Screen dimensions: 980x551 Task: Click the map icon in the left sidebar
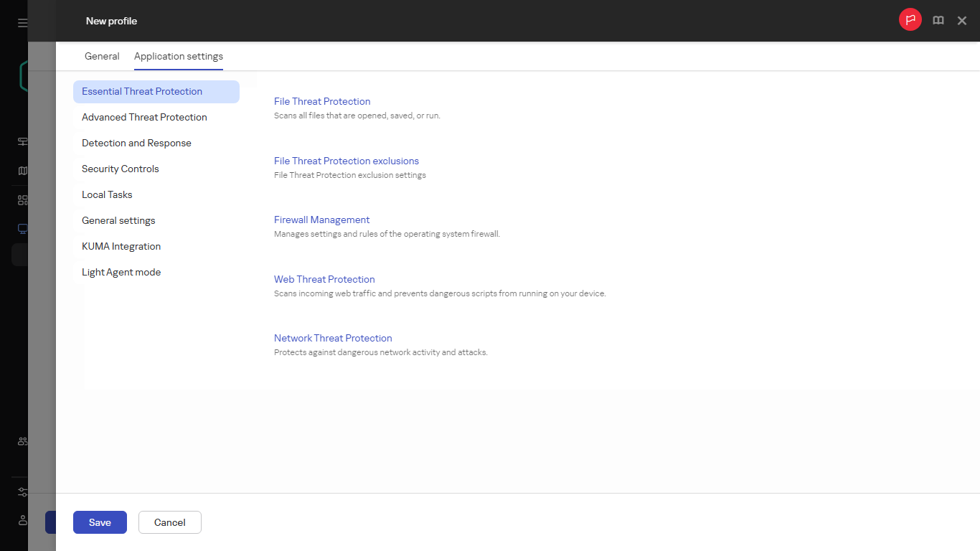pyautogui.click(x=22, y=171)
